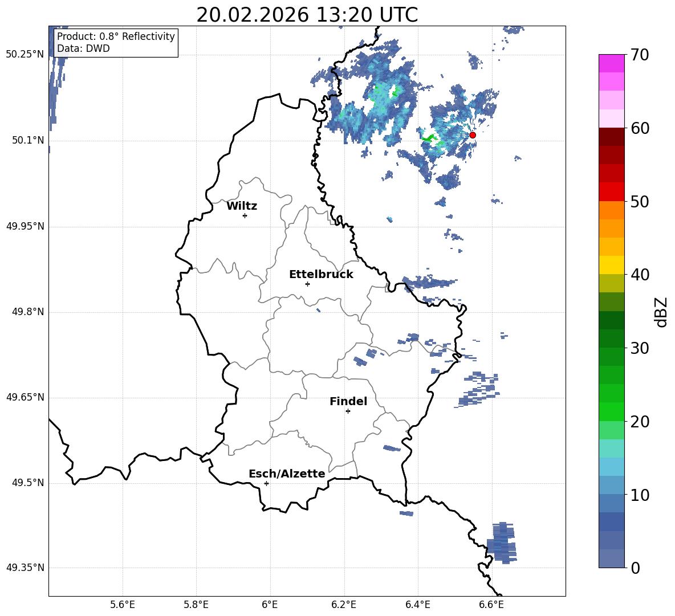
Task: Click the colorbar tick label 40
Action: point(640,275)
